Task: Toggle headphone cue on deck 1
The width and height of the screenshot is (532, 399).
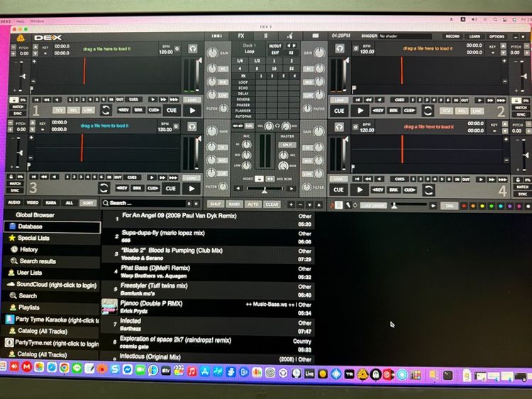Action: click(193, 49)
